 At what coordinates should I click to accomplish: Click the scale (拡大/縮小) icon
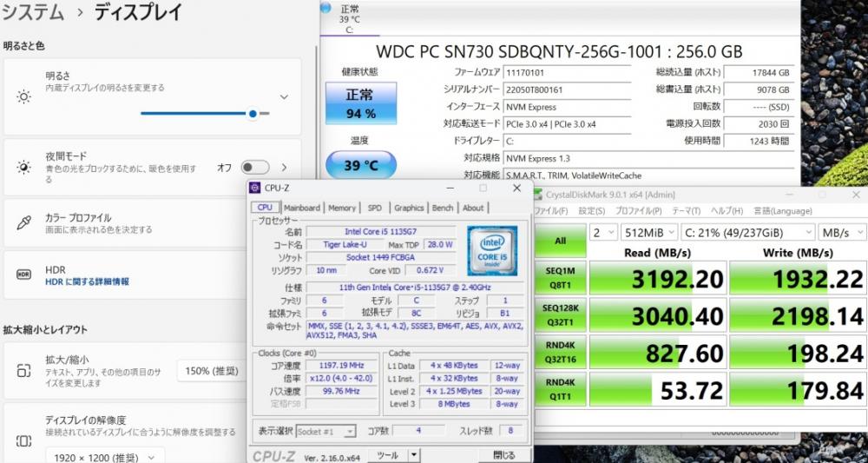23,371
